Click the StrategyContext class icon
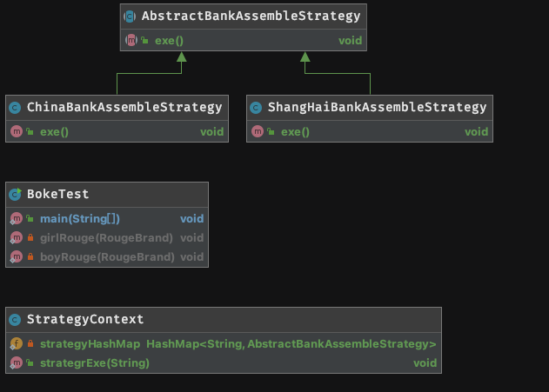The width and height of the screenshot is (549, 392). pos(15,320)
